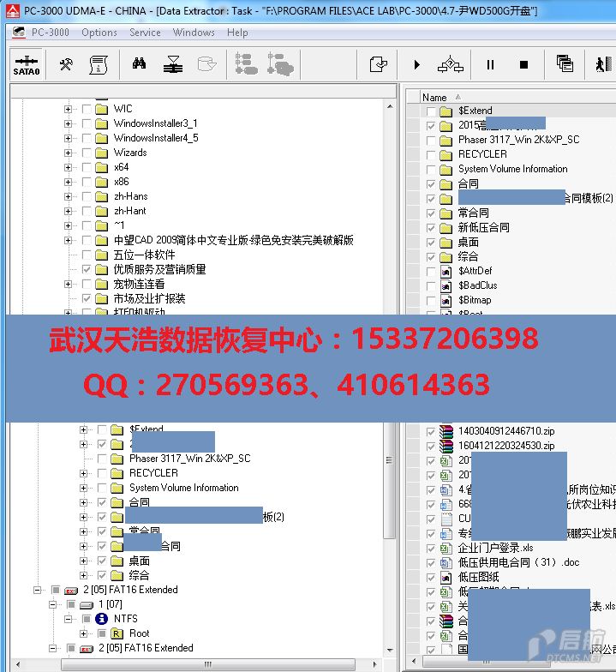616x672 pixels.
Task: Expand the WindowsInstaller3_1 tree node
Action: pos(68,123)
